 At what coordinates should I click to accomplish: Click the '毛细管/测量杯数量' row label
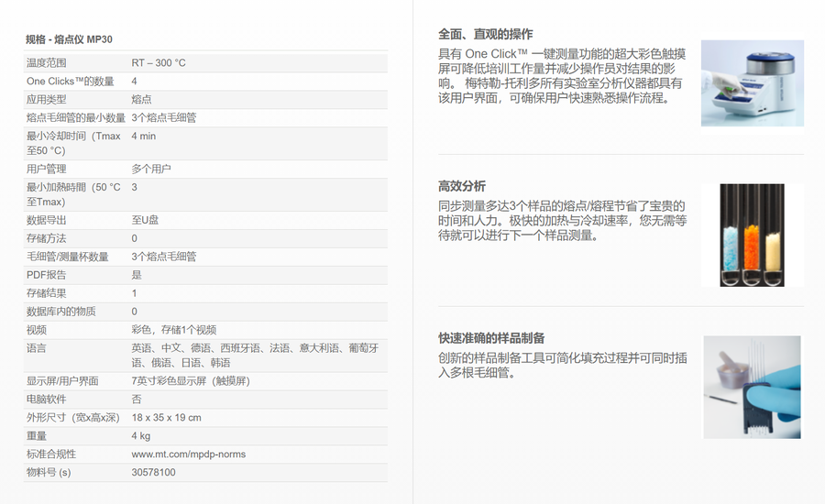[67, 257]
